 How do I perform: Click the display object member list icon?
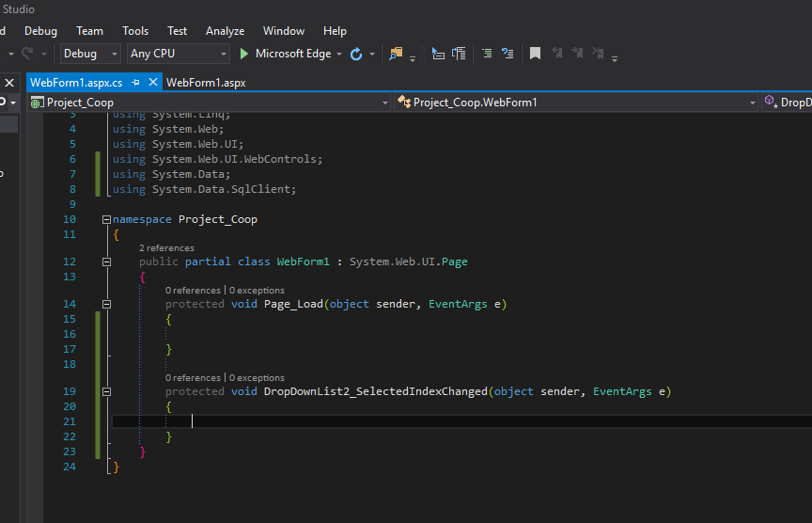(438, 54)
